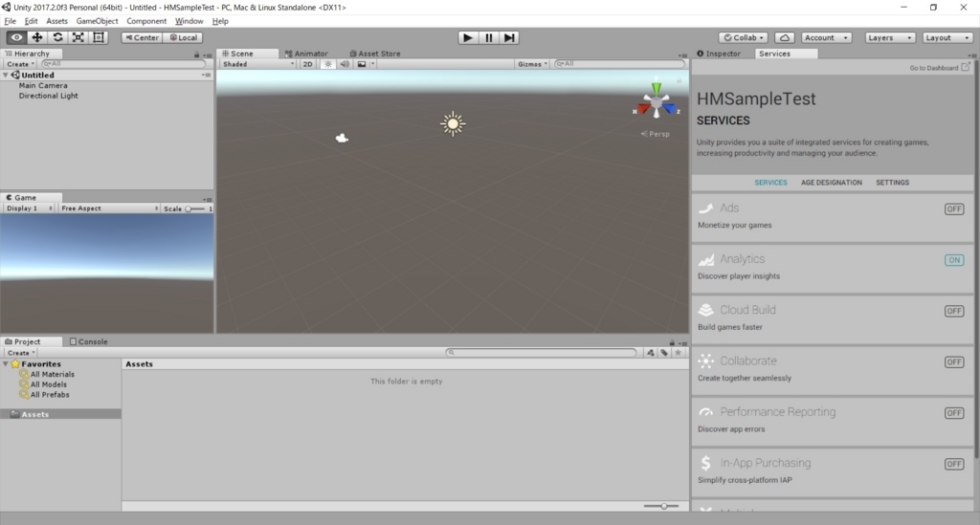Image resolution: width=980 pixels, height=525 pixels.
Task: Toggle scene effects image icon
Action: click(361, 64)
